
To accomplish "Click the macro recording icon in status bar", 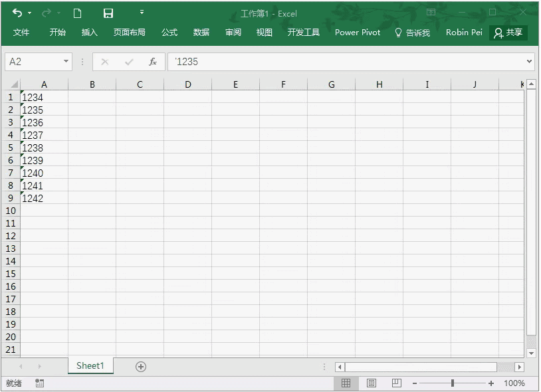I will [40, 383].
